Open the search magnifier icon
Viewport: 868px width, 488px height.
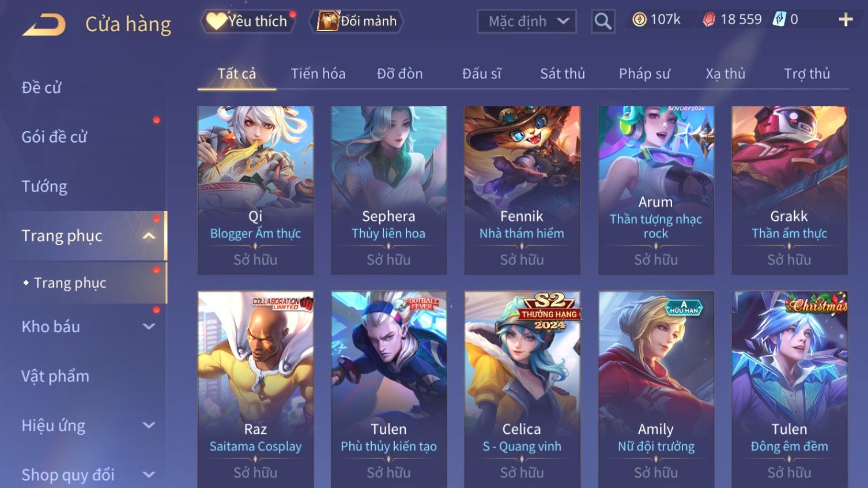coord(603,21)
